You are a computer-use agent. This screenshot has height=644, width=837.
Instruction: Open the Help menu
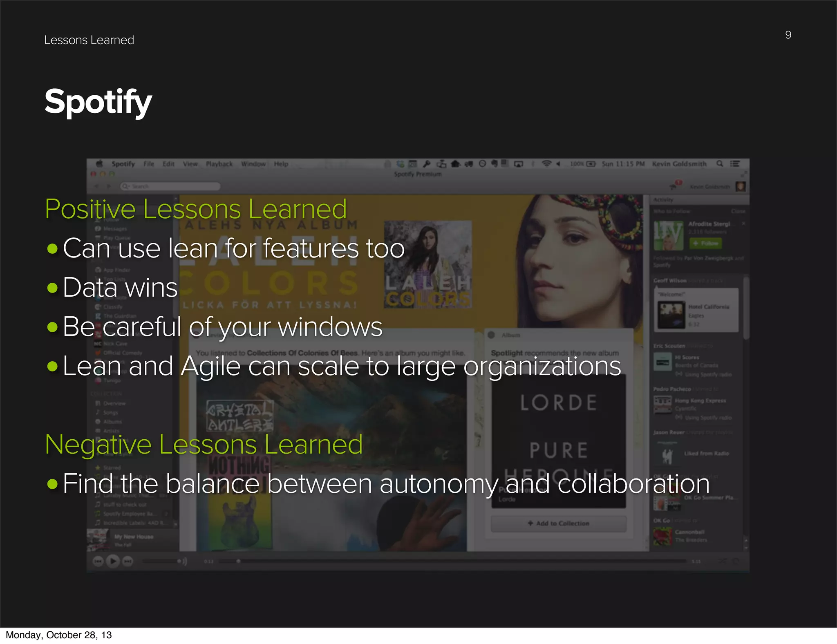[281, 164]
